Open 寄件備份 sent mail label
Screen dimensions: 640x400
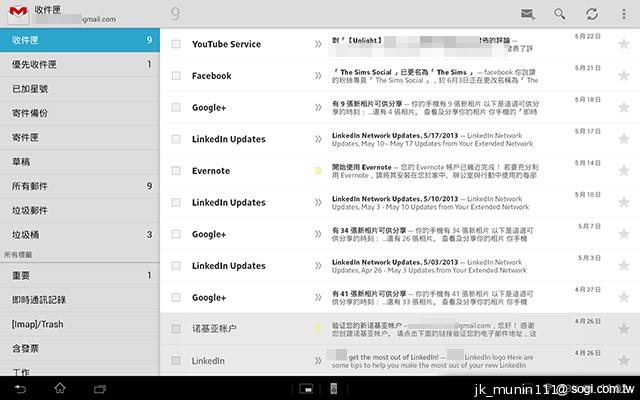coord(80,113)
